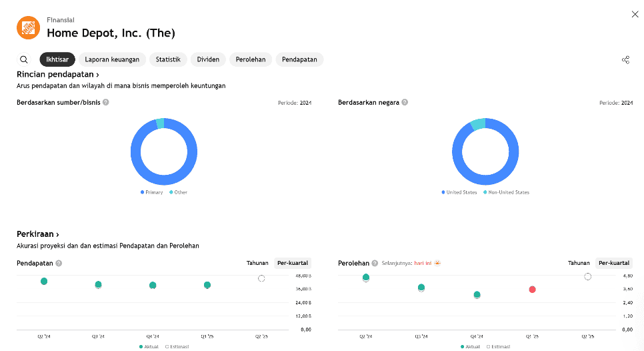The height and width of the screenshot is (351, 644).
Task: Click the Home Depot logo
Action: [28, 27]
